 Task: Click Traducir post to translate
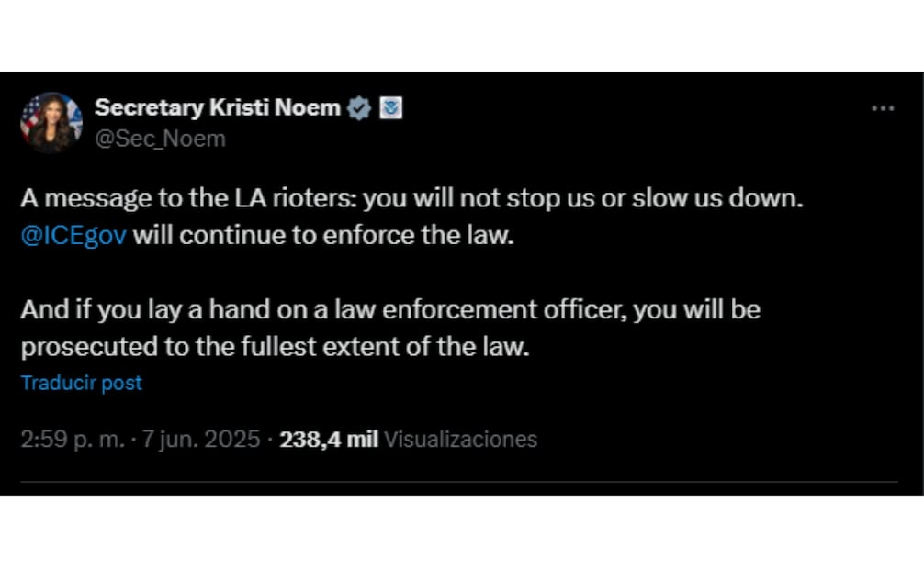click(82, 383)
